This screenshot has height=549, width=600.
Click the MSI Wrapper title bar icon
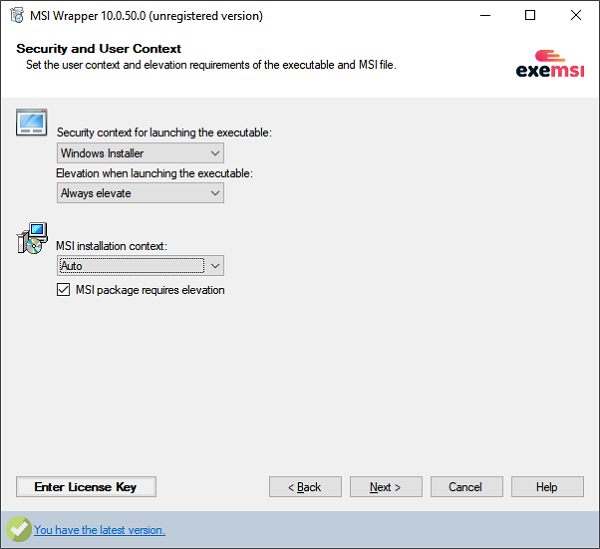[16, 16]
